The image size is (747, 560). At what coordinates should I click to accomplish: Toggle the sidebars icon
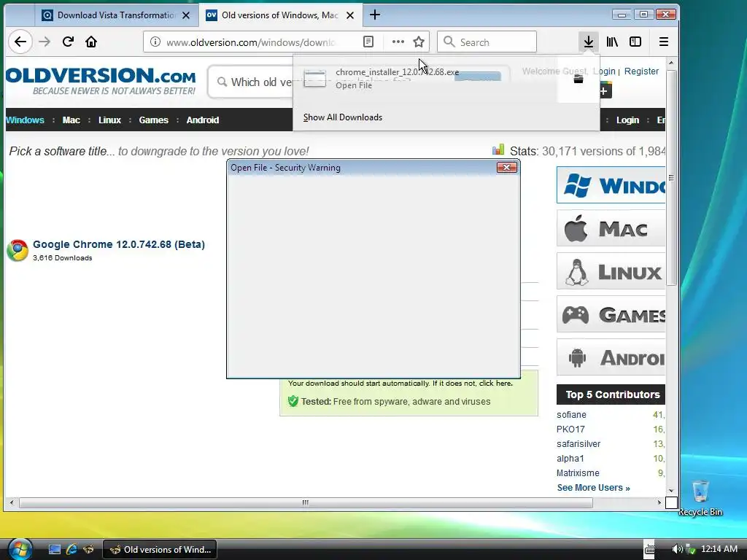tap(635, 42)
